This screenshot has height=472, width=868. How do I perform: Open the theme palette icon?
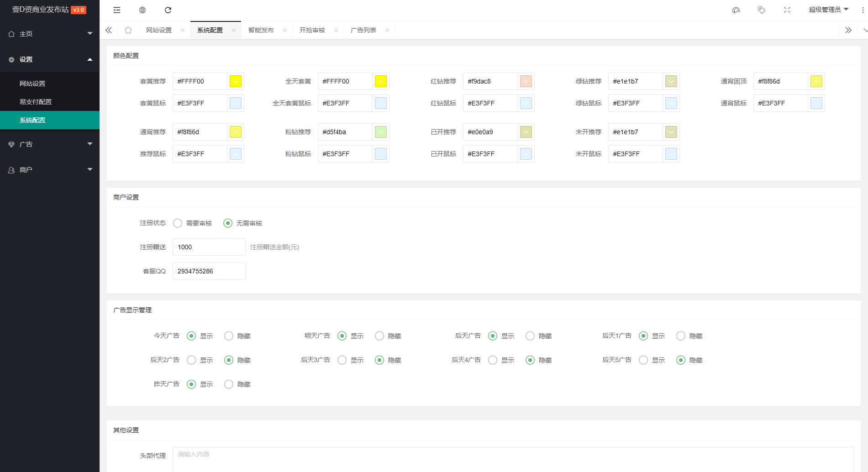[x=736, y=10]
